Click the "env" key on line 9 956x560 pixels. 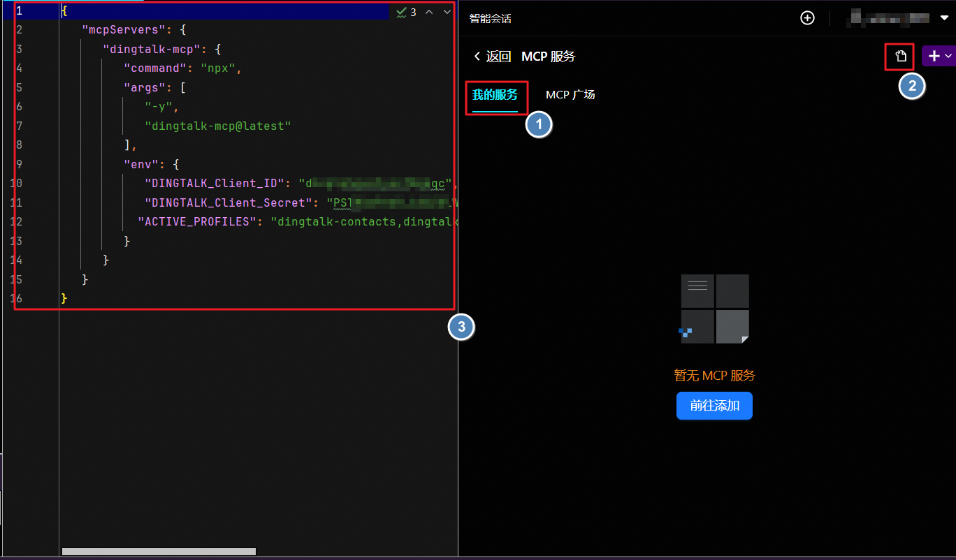(141, 164)
